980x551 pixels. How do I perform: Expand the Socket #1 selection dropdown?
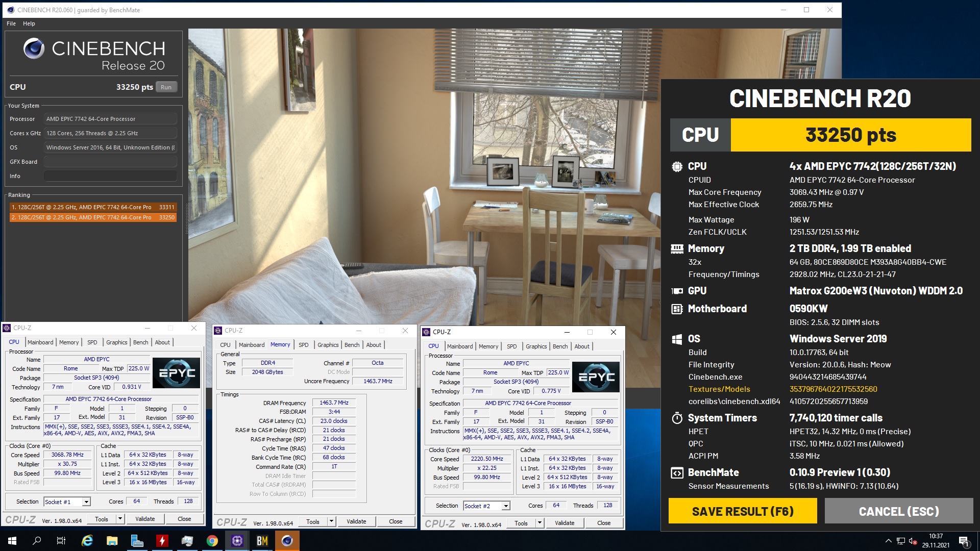[x=86, y=502]
